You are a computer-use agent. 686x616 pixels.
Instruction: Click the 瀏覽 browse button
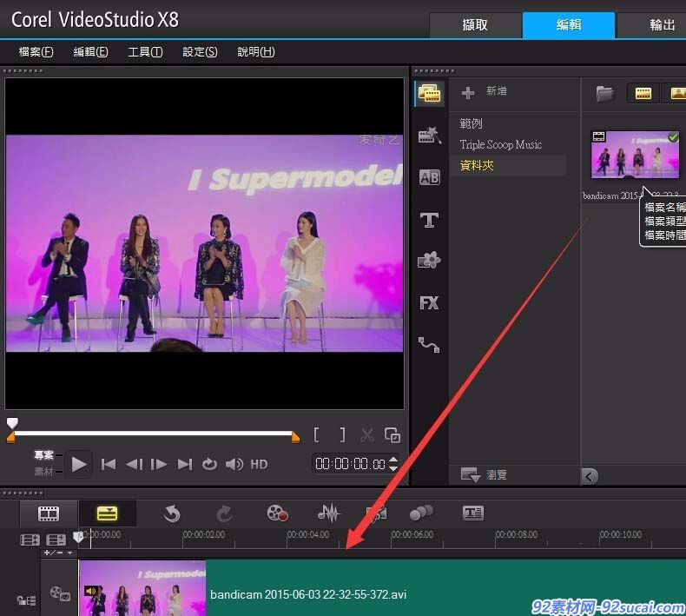tap(484, 474)
